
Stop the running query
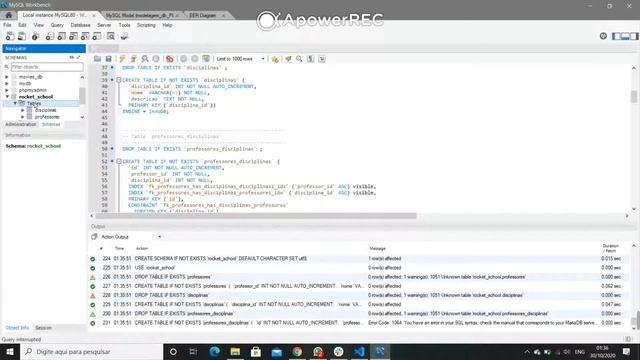156,59
